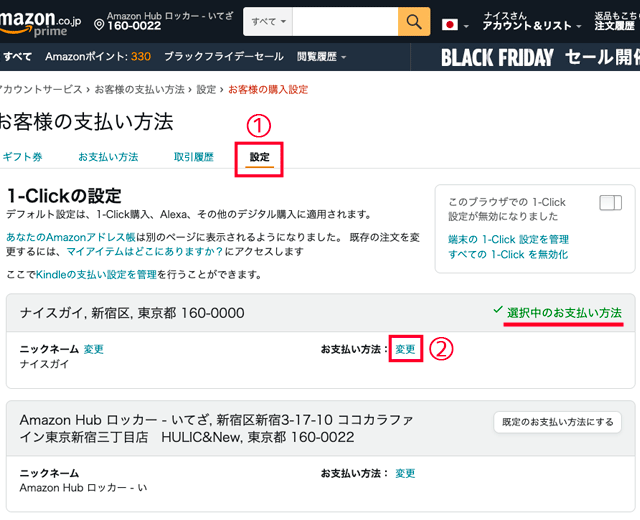Click すべての 1-Click を無効化 link

point(508,254)
